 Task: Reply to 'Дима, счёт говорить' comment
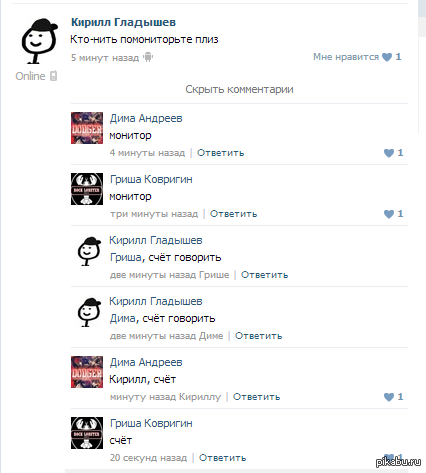[x=258, y=336]
